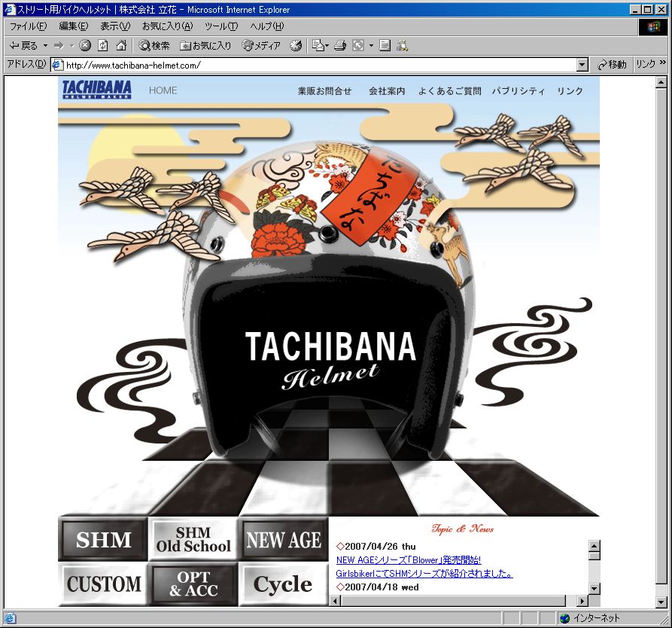
Task: Click the CUSTOM category button
Action: point(103,584)
